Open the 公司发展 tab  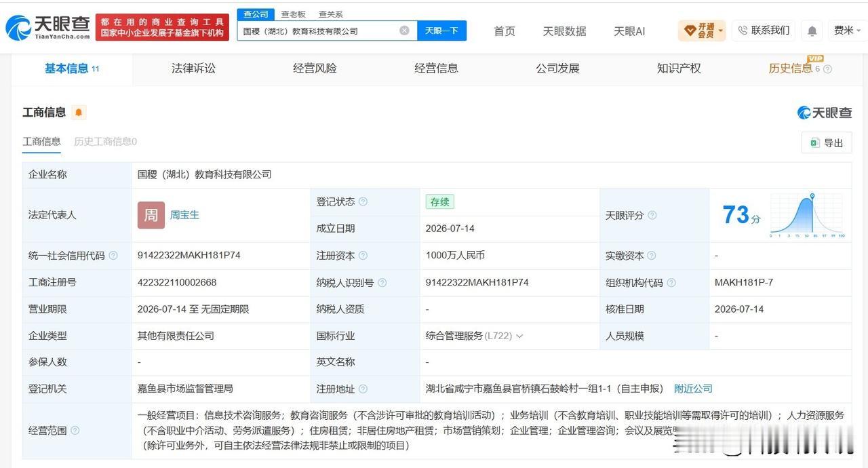pos(557,69)
